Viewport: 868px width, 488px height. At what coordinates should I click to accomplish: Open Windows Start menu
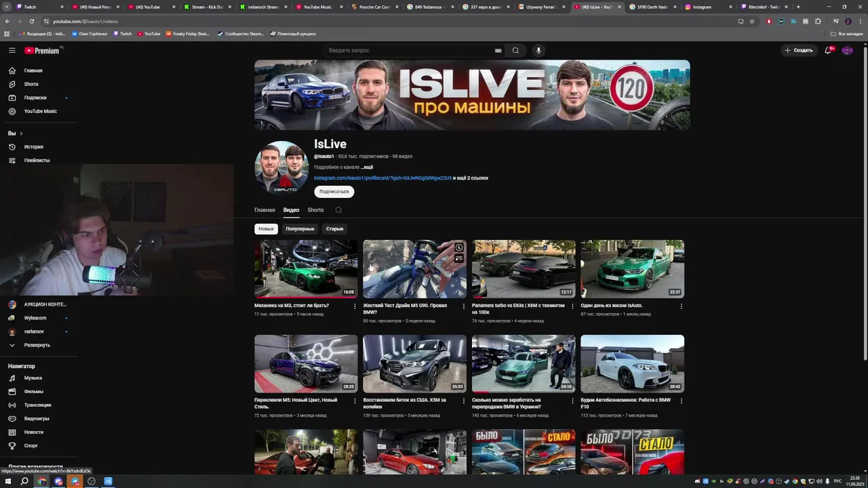point(7,481)
